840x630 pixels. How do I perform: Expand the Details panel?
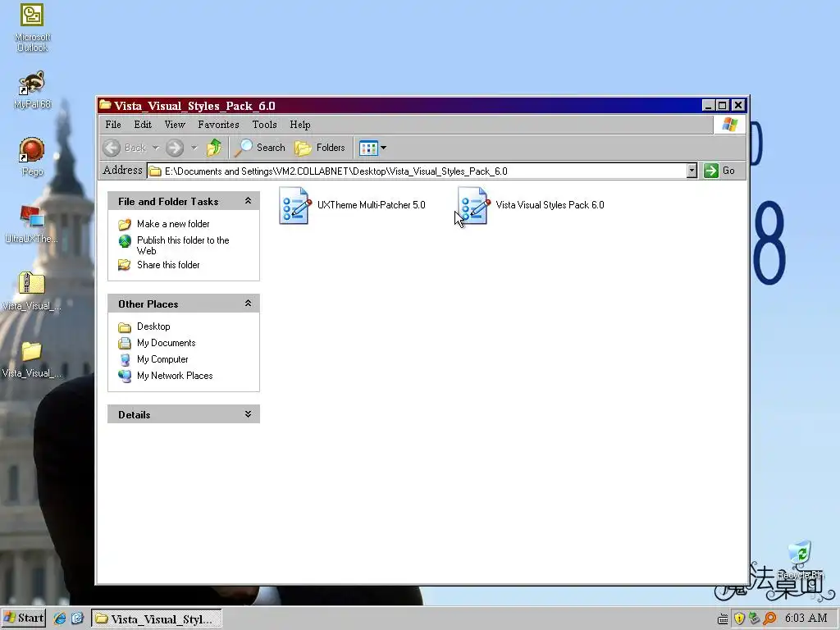tap(248, 414)
